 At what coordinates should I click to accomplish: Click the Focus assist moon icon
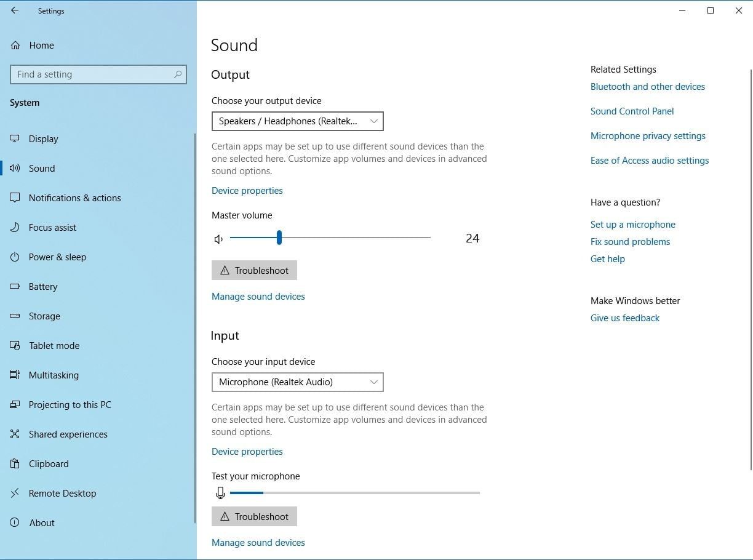[15, 228]
